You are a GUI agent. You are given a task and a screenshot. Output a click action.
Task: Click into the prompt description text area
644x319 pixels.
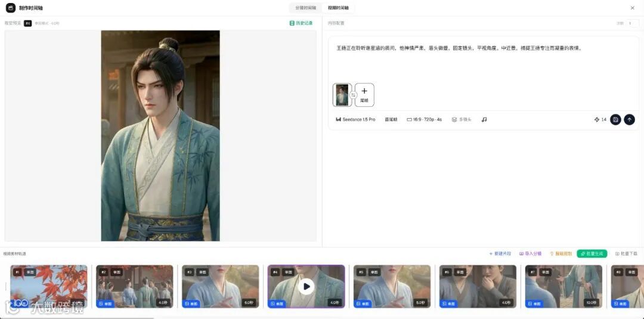point(483,60)
